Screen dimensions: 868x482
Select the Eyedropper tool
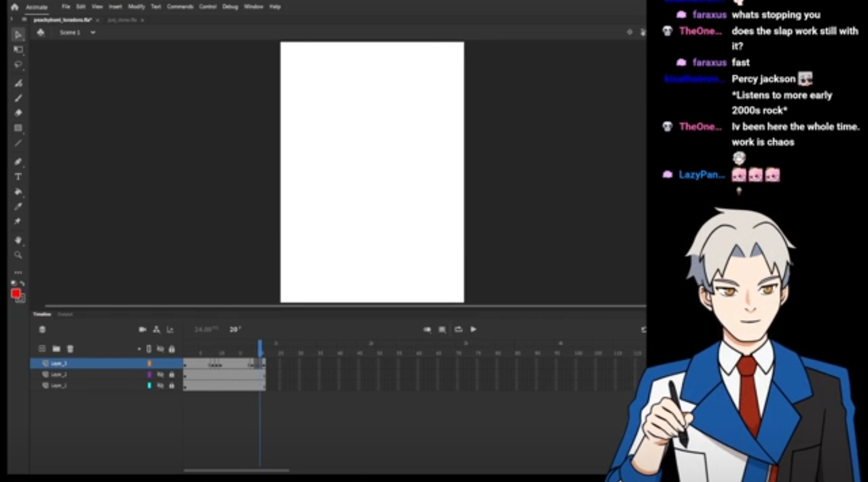point(18,207)
